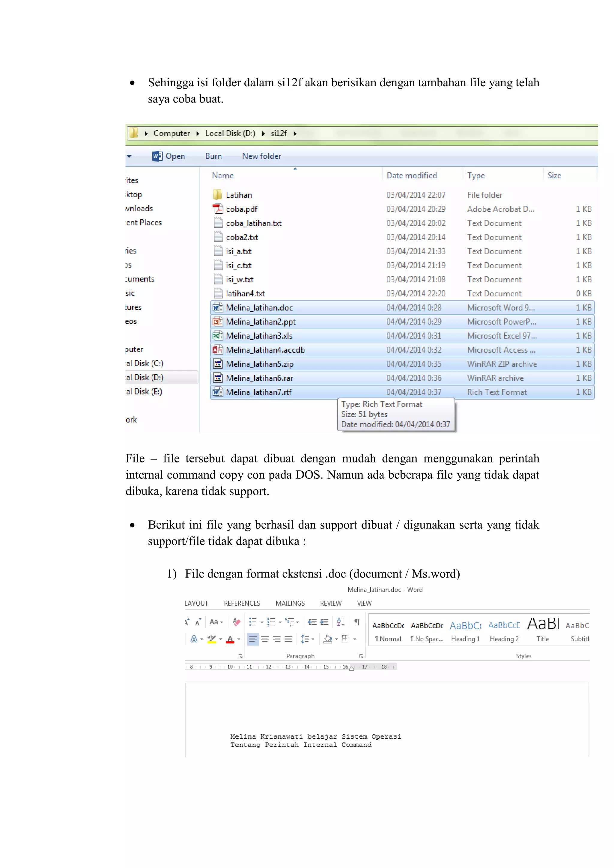Select Local Disk (C:) in navigation pane
Viewport: 614px width, 868px height.
click(x=145, y=363)
